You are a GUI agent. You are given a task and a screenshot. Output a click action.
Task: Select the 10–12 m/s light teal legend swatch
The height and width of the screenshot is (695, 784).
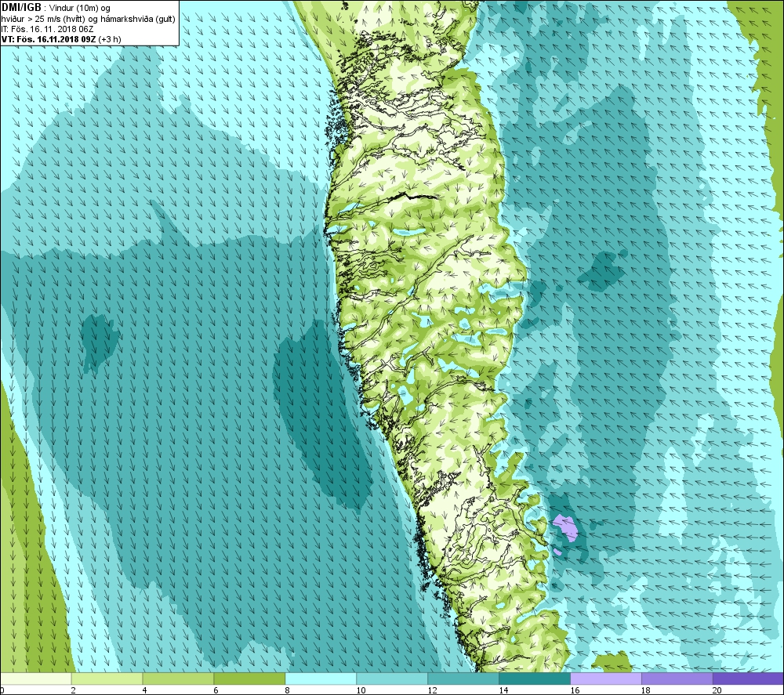click(x=392, y=679)
